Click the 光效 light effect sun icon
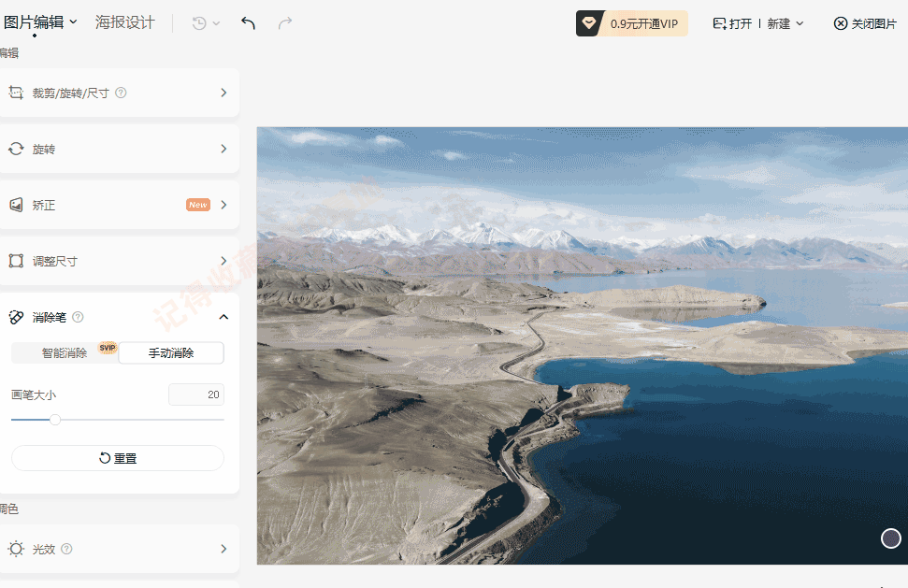Image resolution: width=908 pixels, height=588 pixels. (16, 549)
